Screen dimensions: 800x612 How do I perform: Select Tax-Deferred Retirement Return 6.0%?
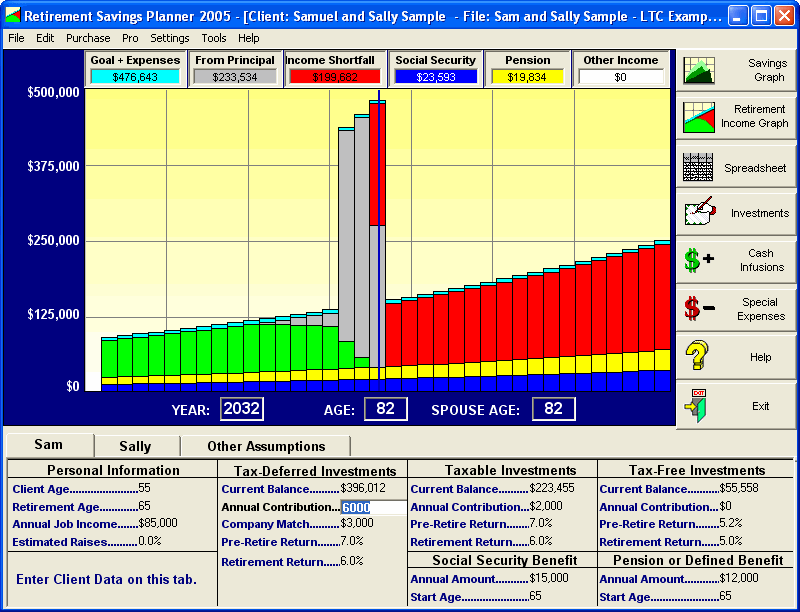pos(352,561)
